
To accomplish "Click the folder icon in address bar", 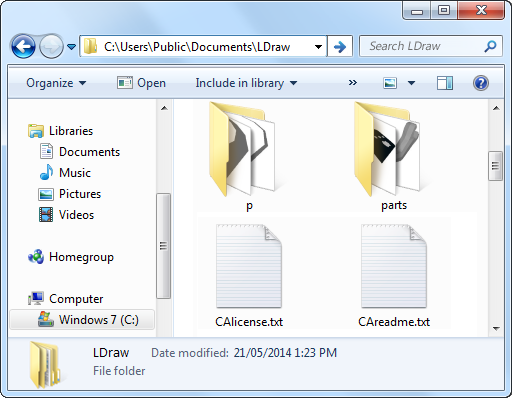I will point(90,46).
